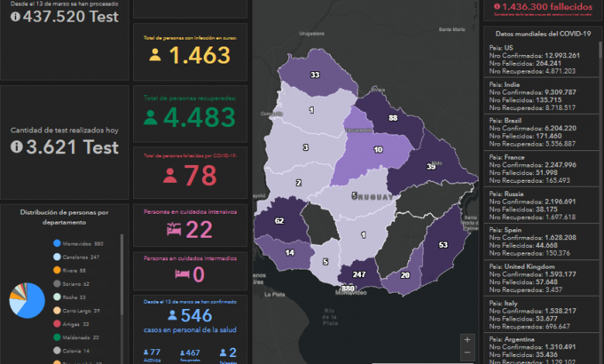This screenshot has width=604, height=364.
Task: Click the map region labeled 247
Action: 359,275
